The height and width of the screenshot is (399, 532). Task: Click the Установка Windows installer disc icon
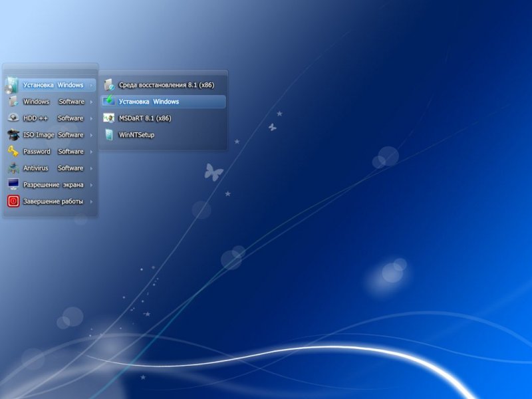click(12, 85)
